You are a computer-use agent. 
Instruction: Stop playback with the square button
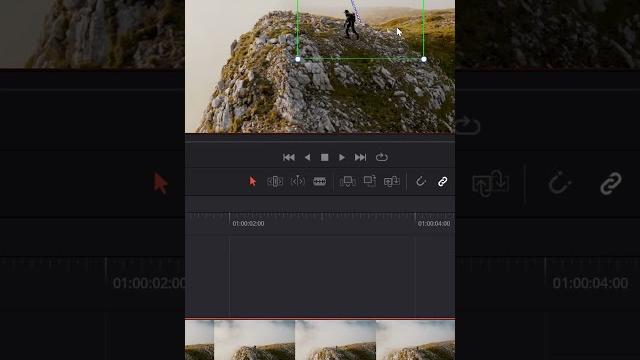click(x=324, y=157)
